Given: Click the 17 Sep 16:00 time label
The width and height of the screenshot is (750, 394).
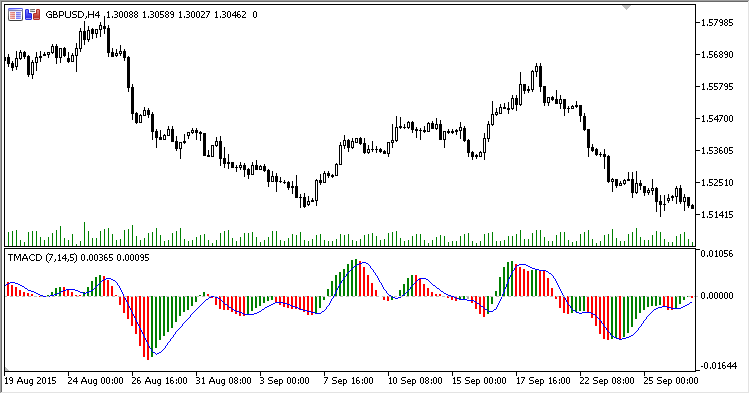Looking at the screenshot, I should click(x=543, y=381).
